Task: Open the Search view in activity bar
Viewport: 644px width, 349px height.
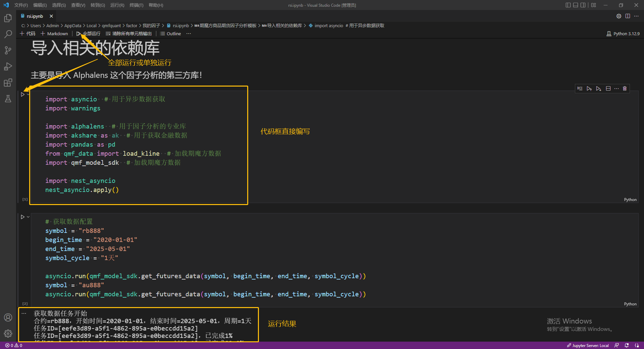Action: (x=8, y=34)
